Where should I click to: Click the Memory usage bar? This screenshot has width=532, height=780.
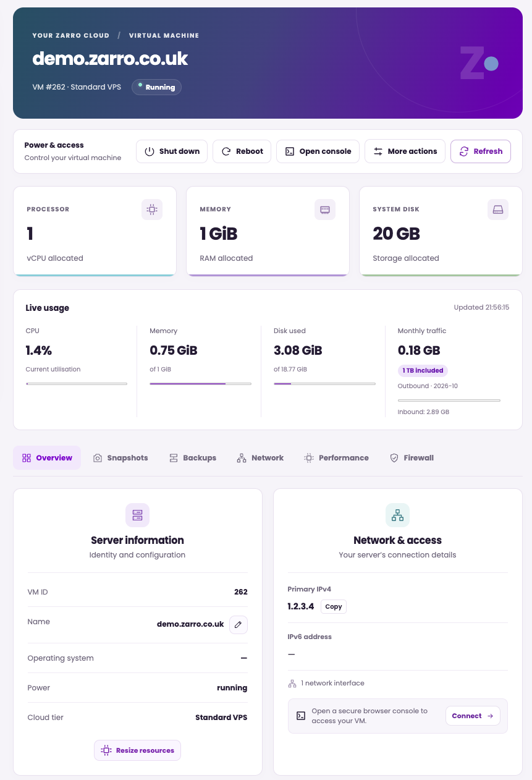coord(200,384)
